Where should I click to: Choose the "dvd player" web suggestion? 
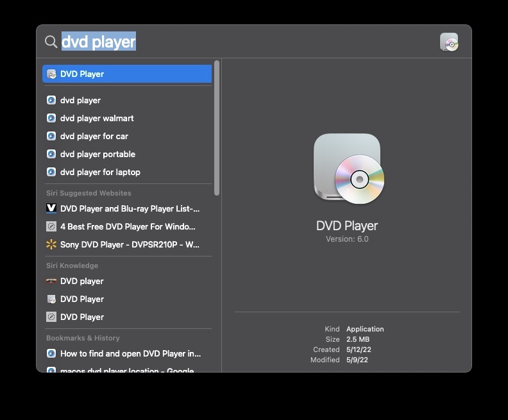[127, 101]
